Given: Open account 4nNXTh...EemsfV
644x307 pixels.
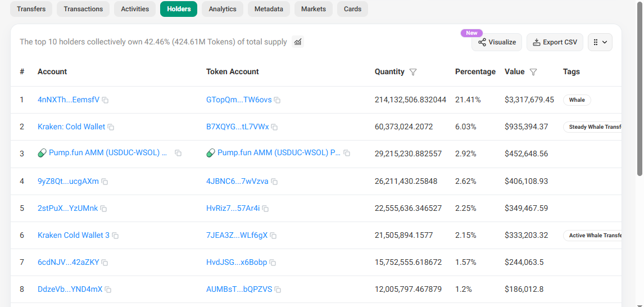Looking at the screenshot, I should 69,100.
